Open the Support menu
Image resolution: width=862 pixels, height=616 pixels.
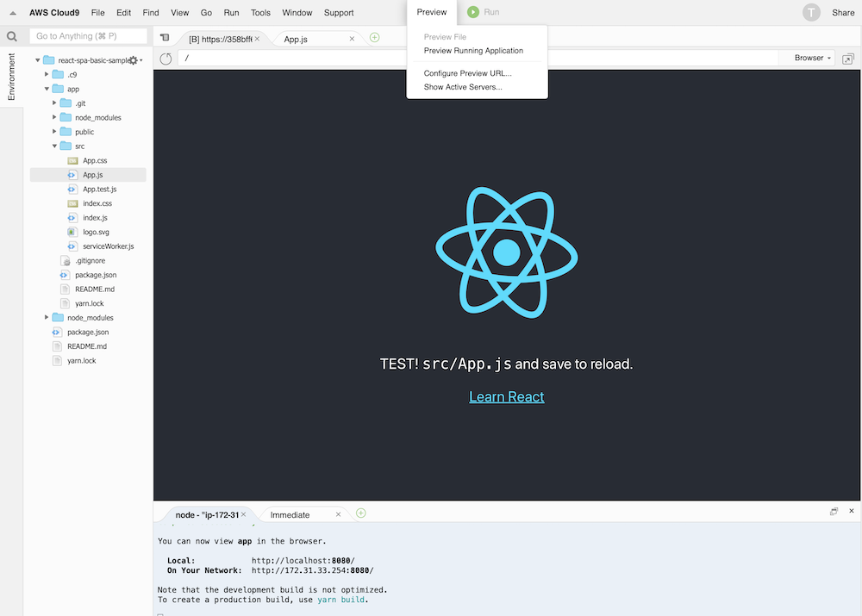tap(339, 13)
